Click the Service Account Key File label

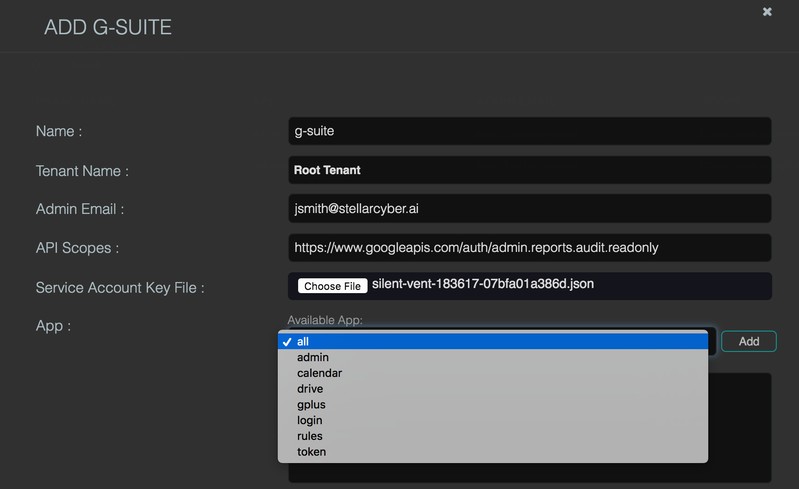pyautogui.click(x=120, y=288)
